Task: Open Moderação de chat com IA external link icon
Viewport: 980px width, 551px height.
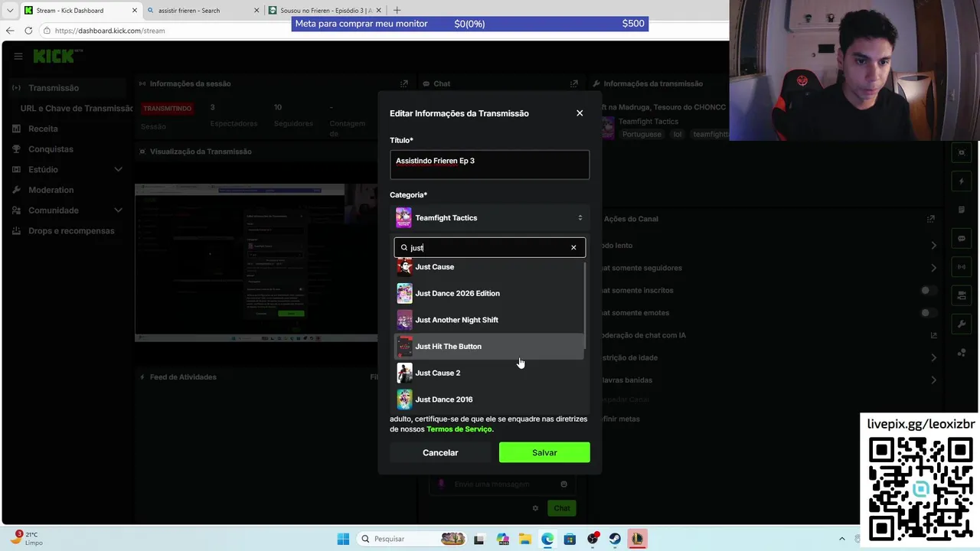Action: pyautogui.click(x=933, y=335)
